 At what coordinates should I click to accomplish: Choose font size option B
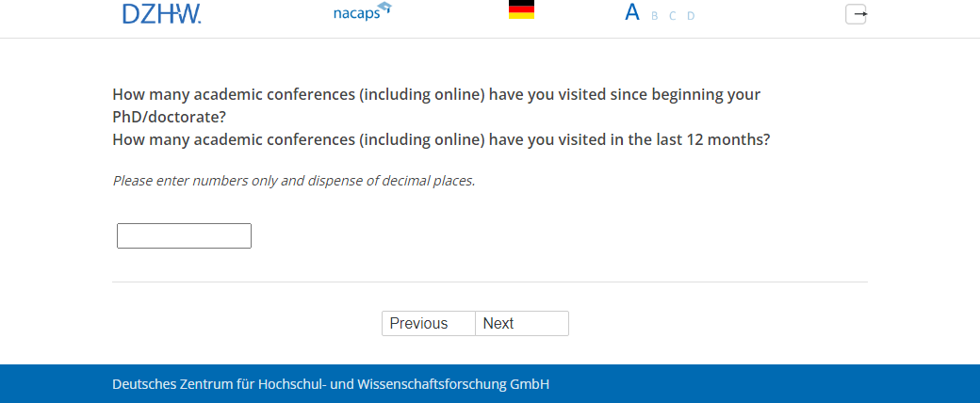pos(655,16)
